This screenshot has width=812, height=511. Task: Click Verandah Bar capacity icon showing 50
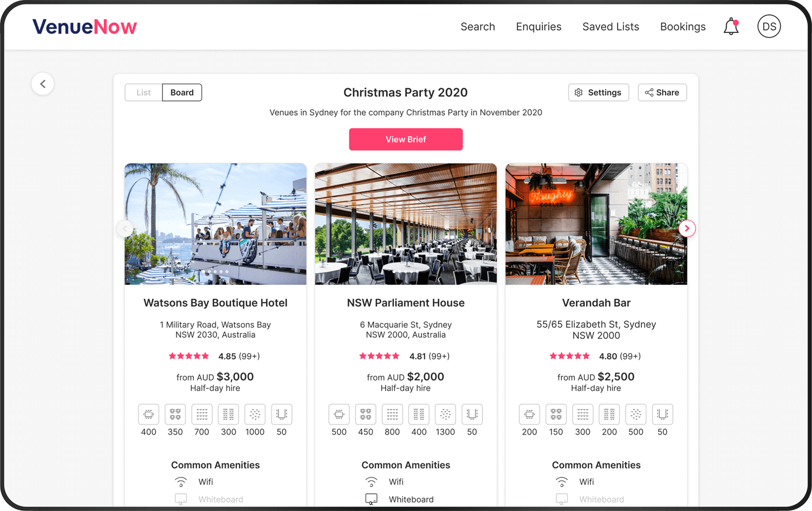tap(662, 414)
